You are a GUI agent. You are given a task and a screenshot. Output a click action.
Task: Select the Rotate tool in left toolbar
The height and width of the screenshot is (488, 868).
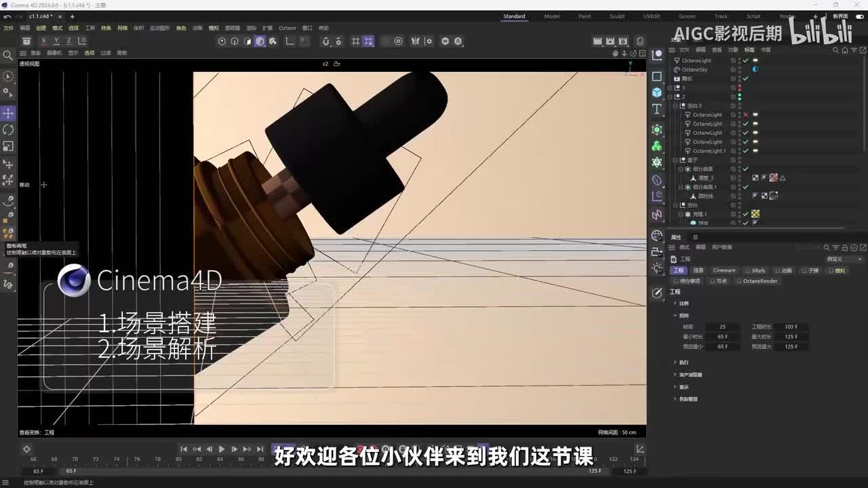[8, 129]
